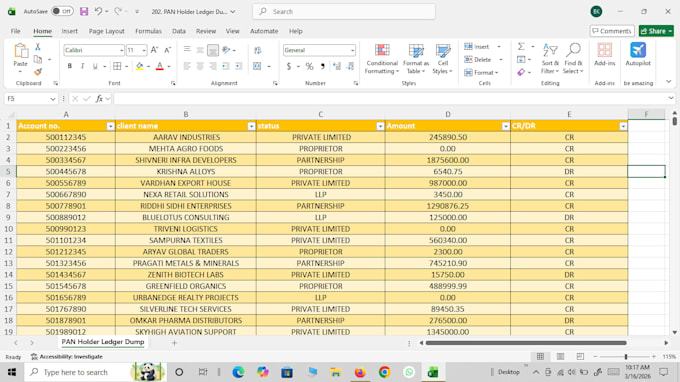Screen dimensions: 680x382
Task: Click Merge & Center icon
Action: click(x=257, y=66)
